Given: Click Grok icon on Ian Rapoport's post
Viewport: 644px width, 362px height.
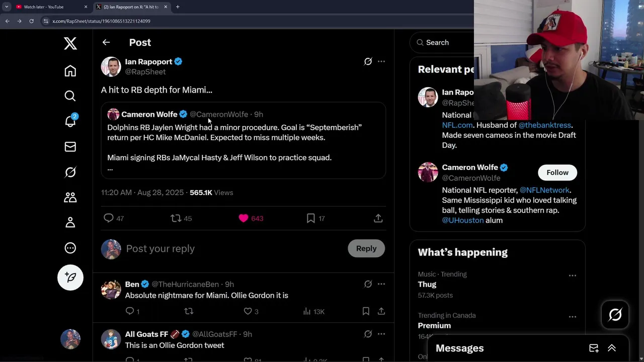Looking at the screenshot, I should coord(368,61).
